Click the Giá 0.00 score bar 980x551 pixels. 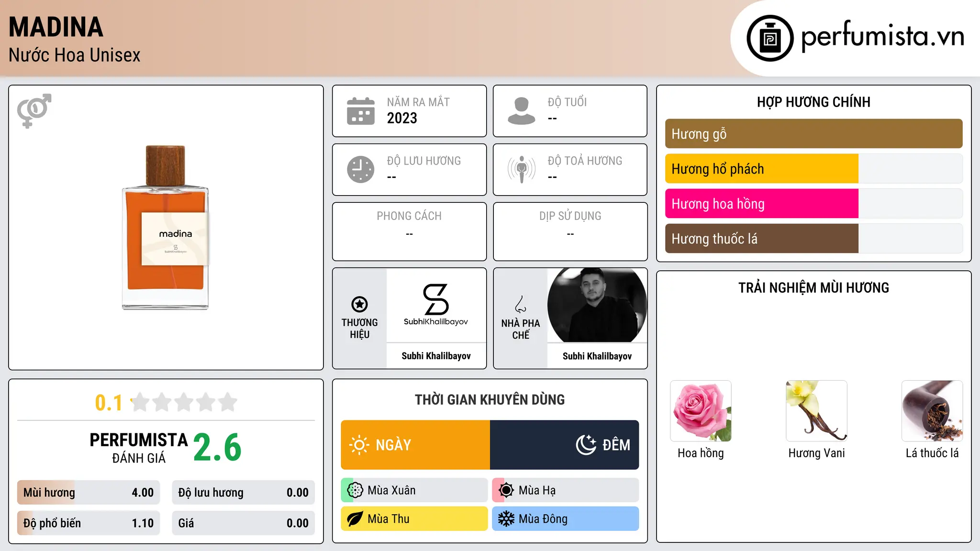243,523
